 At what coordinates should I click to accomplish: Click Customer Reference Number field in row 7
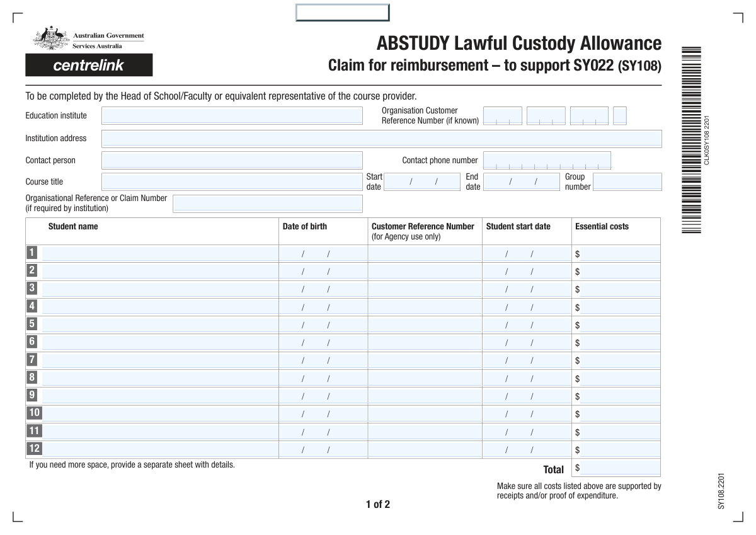[x=425, y=360]
